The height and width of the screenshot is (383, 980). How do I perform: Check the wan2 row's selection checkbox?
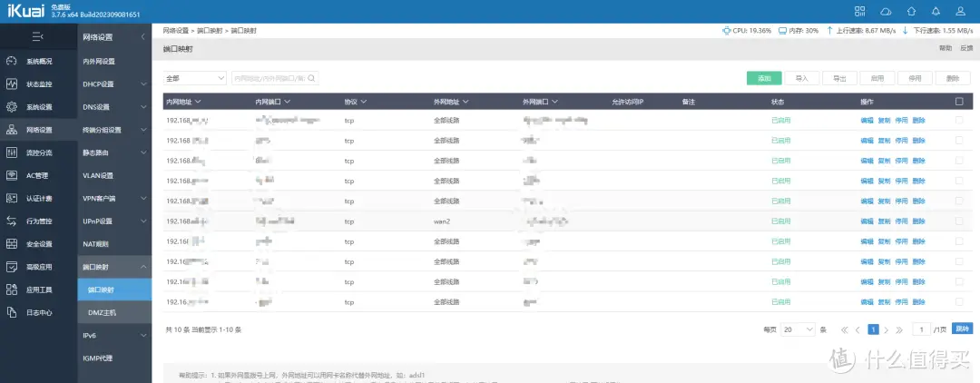click(x=959, y=221)
